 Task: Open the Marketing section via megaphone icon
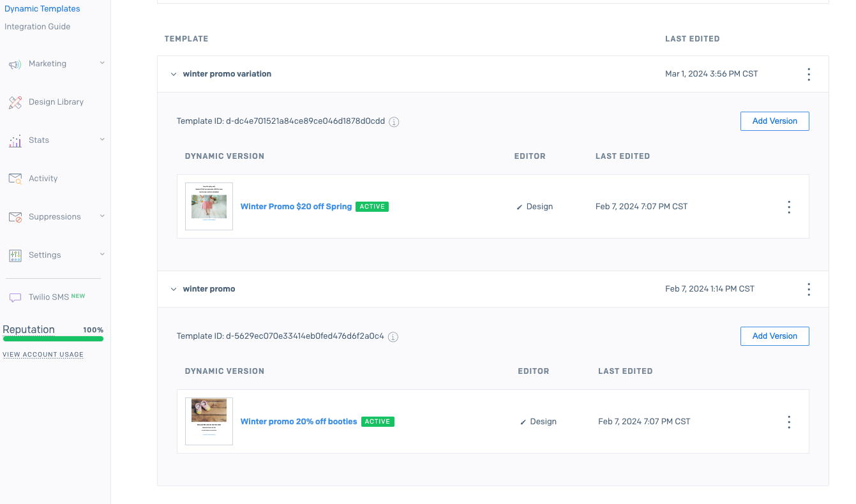[x=15, y=63]
